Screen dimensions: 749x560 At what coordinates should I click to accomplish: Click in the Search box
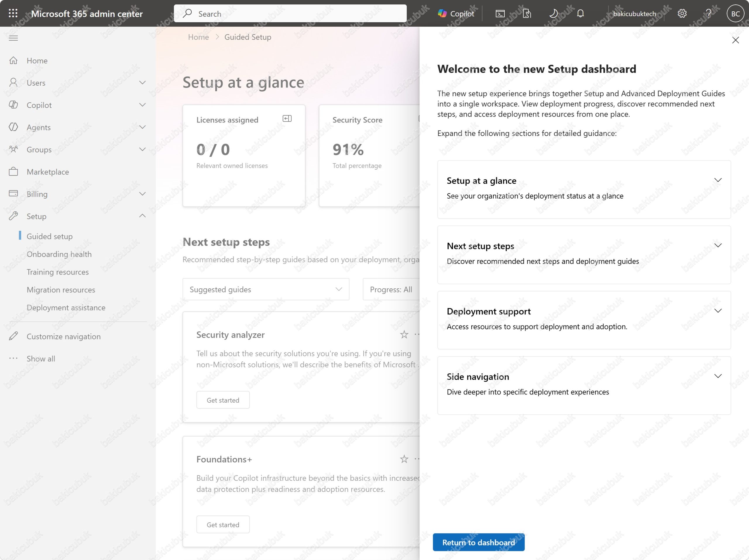[x=290, y=13]
